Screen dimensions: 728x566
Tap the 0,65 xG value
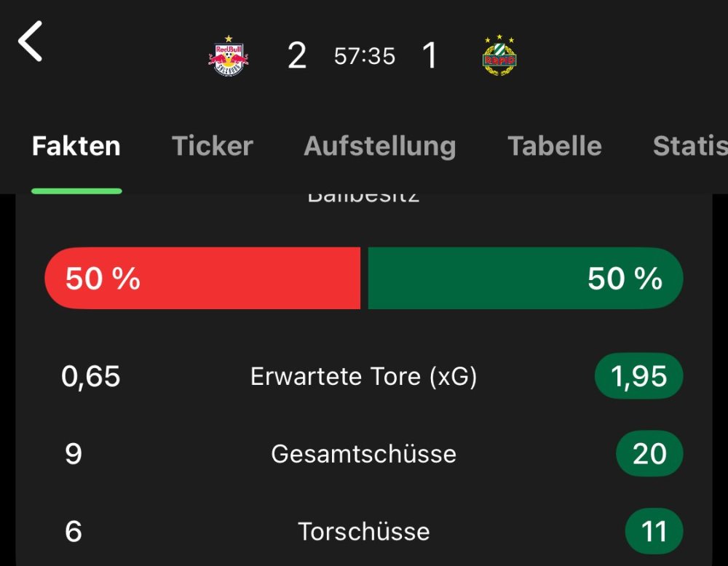[x=91, y=377]
